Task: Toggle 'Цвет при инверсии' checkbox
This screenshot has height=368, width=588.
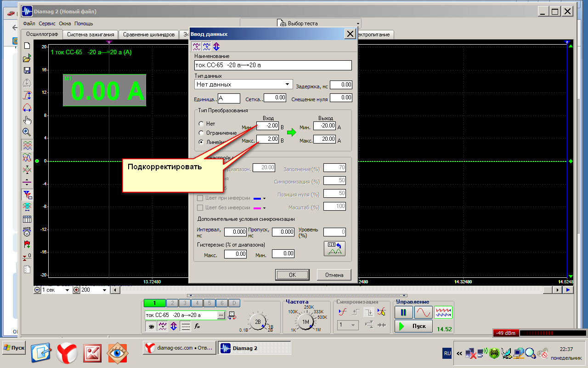Action: (x=200, y=198)
